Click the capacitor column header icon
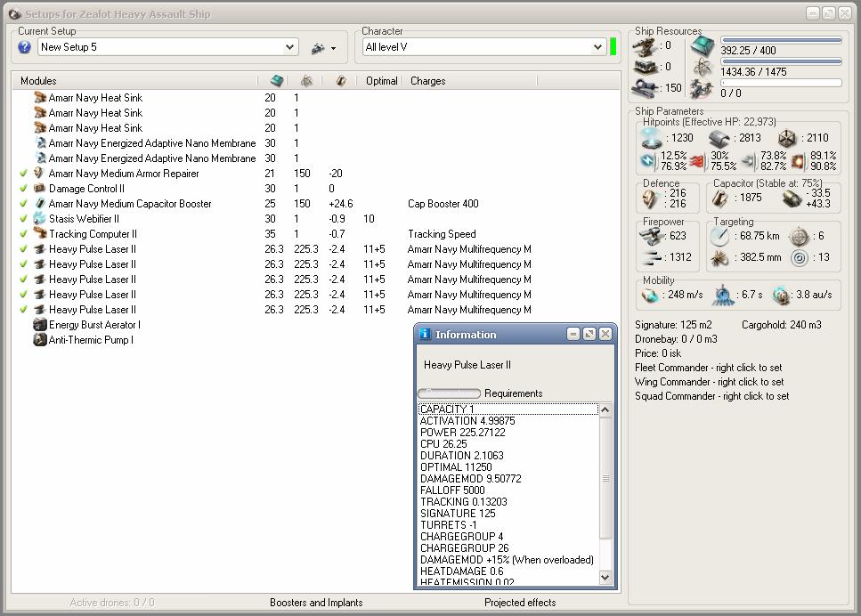This screenshot has height=616, width=861. pyautogui.click(x=340, y=81)
